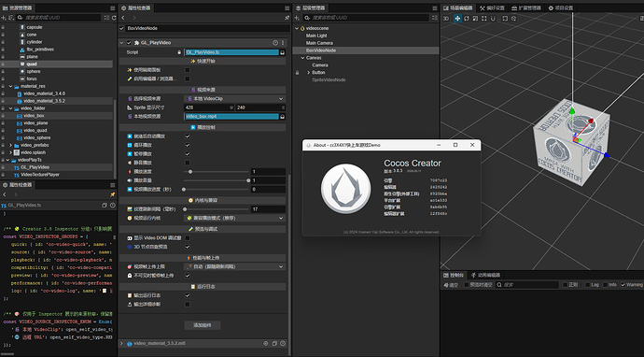Expand the Button node in hierarchy
The width and height of the screenshot is (644, 357).
(x=308, y=72)
